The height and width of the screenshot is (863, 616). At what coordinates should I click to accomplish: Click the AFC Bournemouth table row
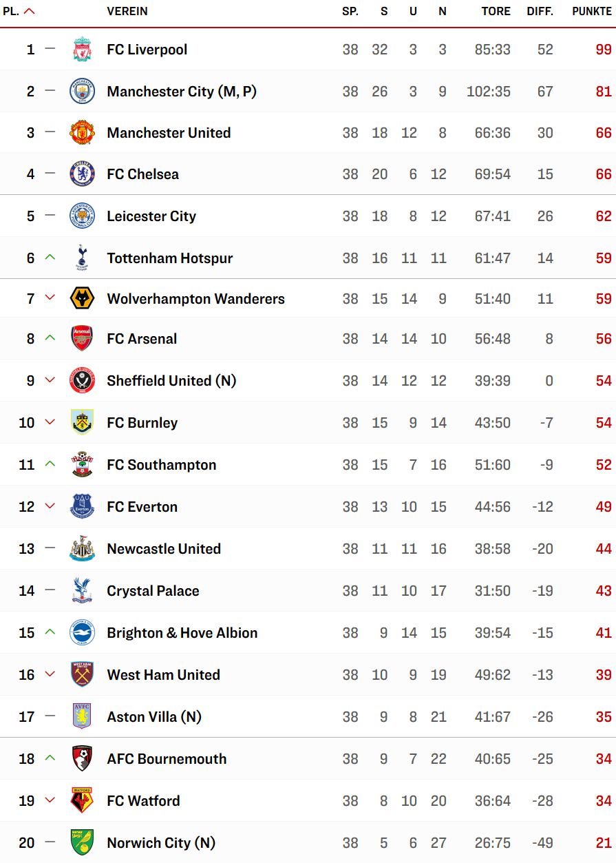click(308, 759)
